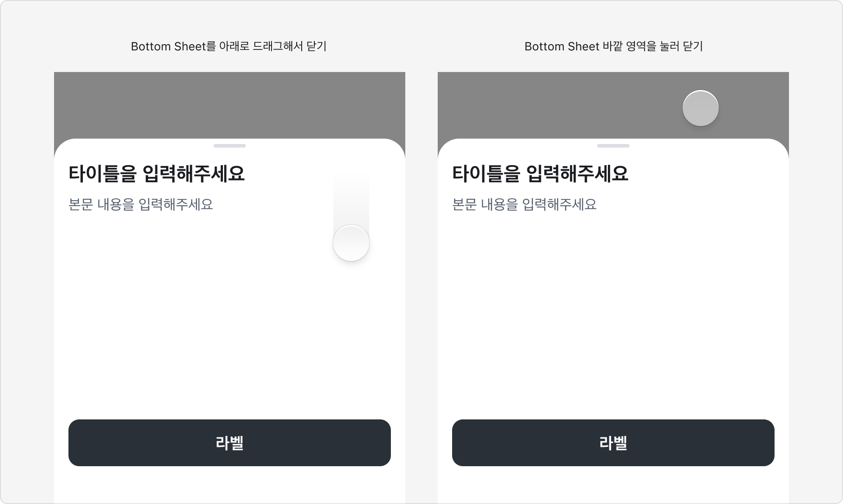The image size is (843, 504).
Task: Click the caption about tapping outside the Bottom Sheet
Action: (613, 46)
